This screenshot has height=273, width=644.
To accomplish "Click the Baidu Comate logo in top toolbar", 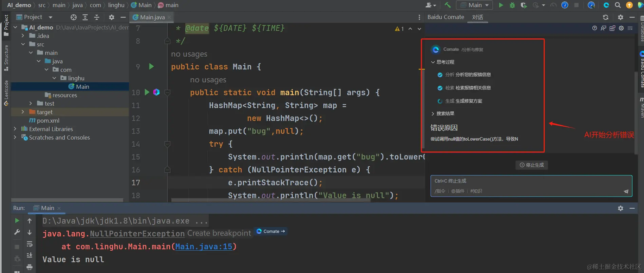I will pyautogui.click(x=606, y=5).
